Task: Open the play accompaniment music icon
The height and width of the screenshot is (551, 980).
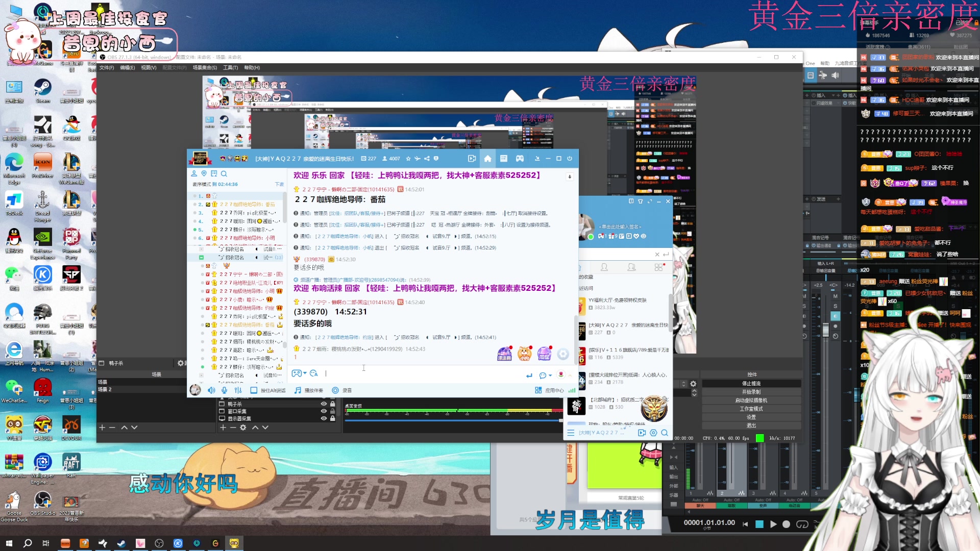Action: [x=298, y=390]
